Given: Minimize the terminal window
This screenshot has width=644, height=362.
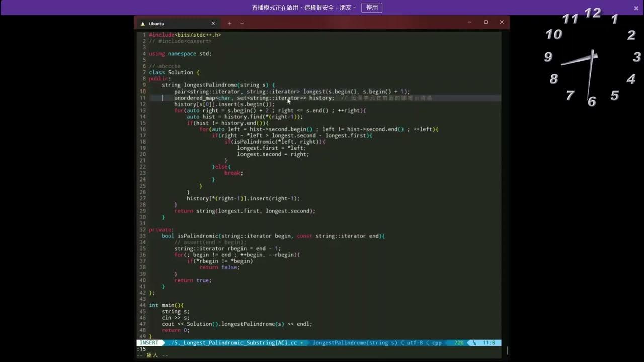Looking at the screenshot, I should click(x=469, y=22).
